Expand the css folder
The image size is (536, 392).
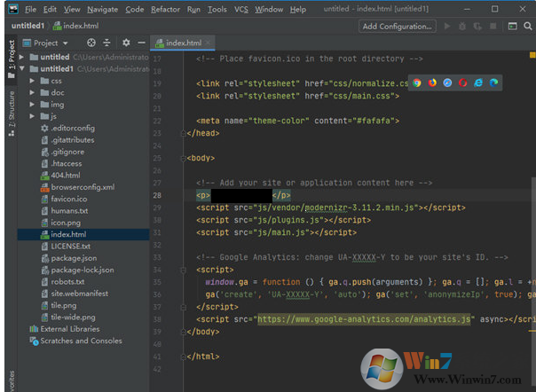click(32, 81)
